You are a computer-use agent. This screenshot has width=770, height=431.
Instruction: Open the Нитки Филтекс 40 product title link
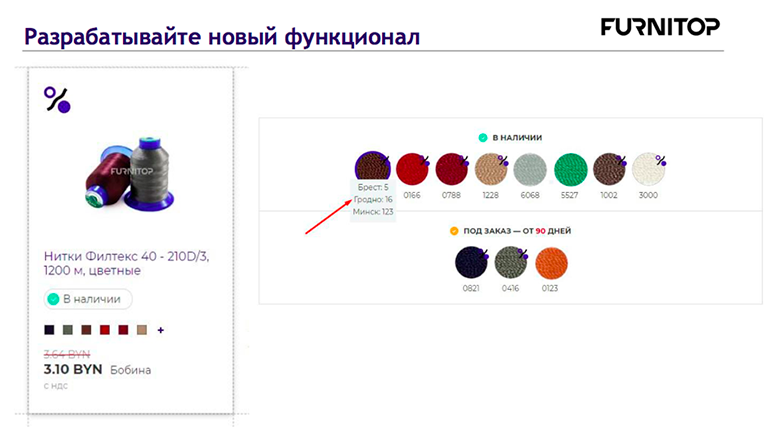(x=126, y=263)
